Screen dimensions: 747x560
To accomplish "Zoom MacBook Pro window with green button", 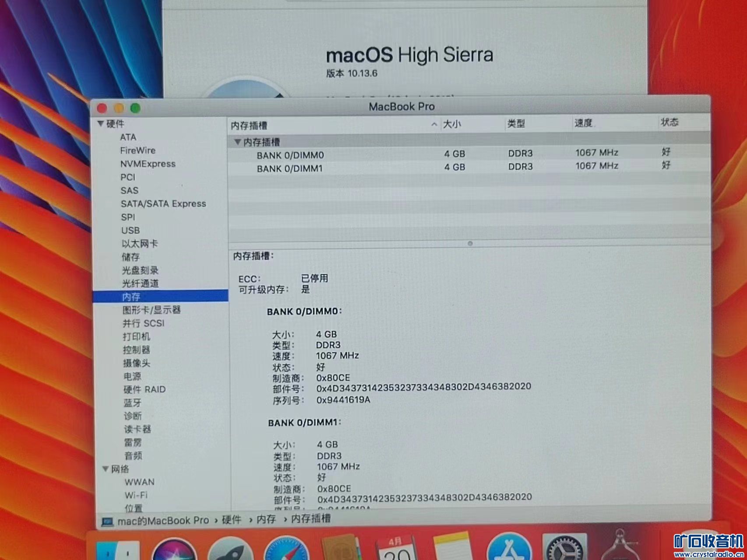I will 135,108.
